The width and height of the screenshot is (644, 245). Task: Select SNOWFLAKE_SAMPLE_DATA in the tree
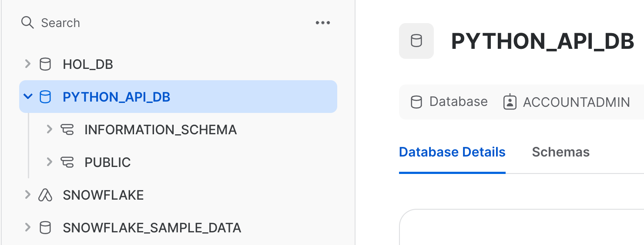152,228
